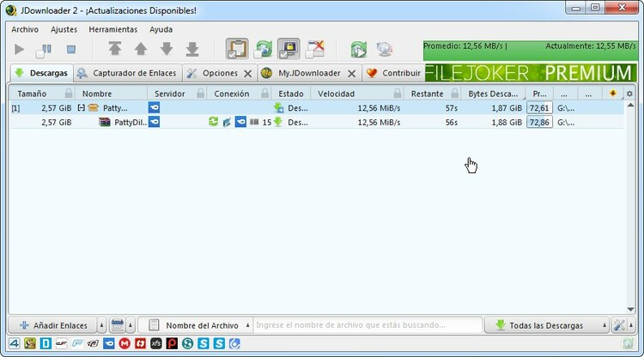The image size is (644, 357).
Task: Click Filejoker icon in the package row Servidor cell
Action: [154, 108]
